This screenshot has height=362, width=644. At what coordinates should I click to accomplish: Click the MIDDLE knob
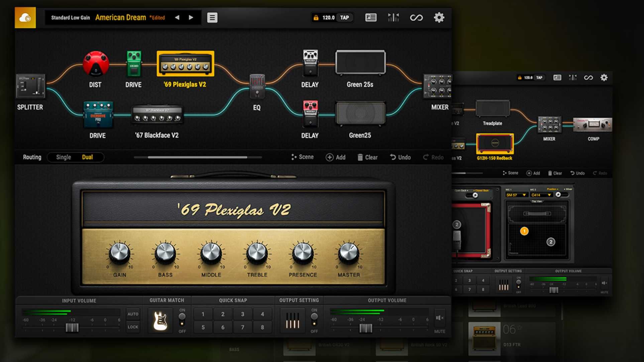point(211,253)
